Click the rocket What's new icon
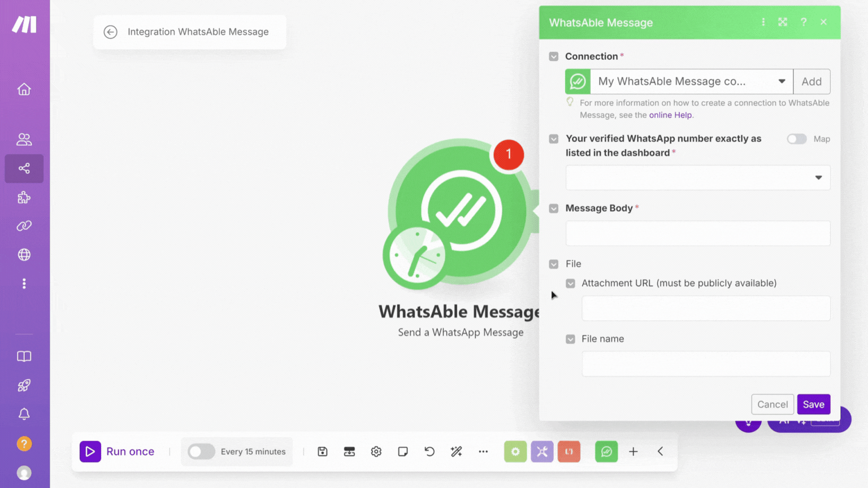Image resolution: width=868 pixels, height=488 pixels. 24,385
